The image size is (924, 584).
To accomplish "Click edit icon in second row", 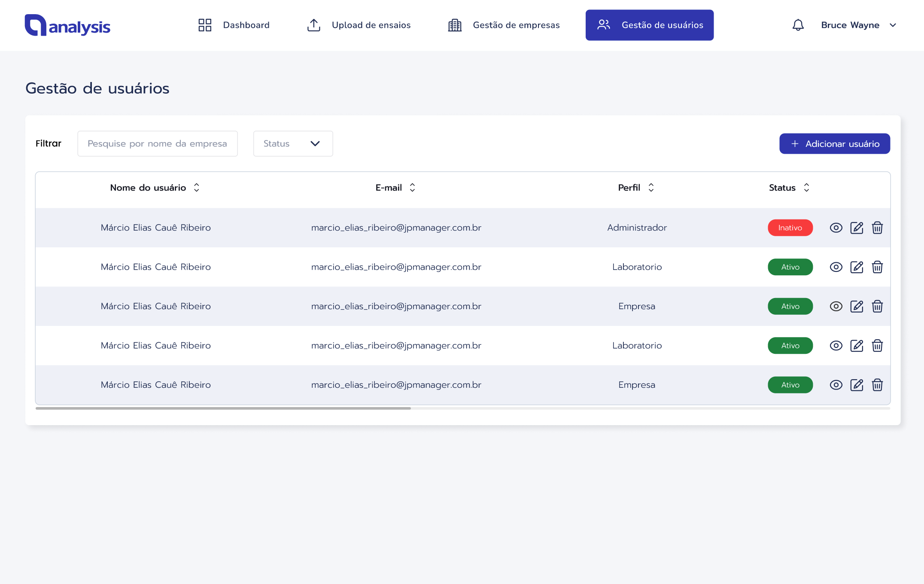I will (x=857, y=267).
